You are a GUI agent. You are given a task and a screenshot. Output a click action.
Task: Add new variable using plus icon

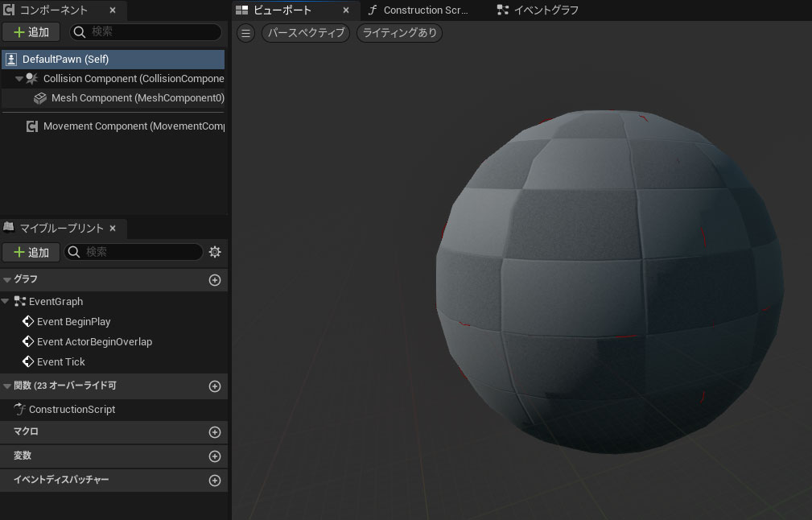(215, 456)
